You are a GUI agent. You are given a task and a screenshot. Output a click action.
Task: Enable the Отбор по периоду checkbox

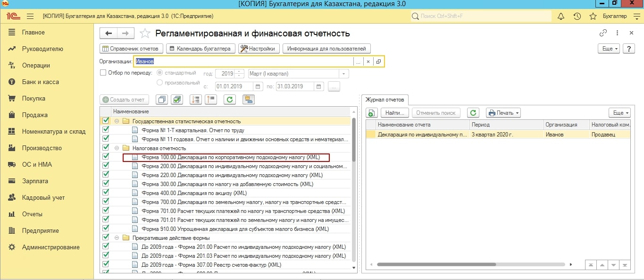(x=103, y=73)
